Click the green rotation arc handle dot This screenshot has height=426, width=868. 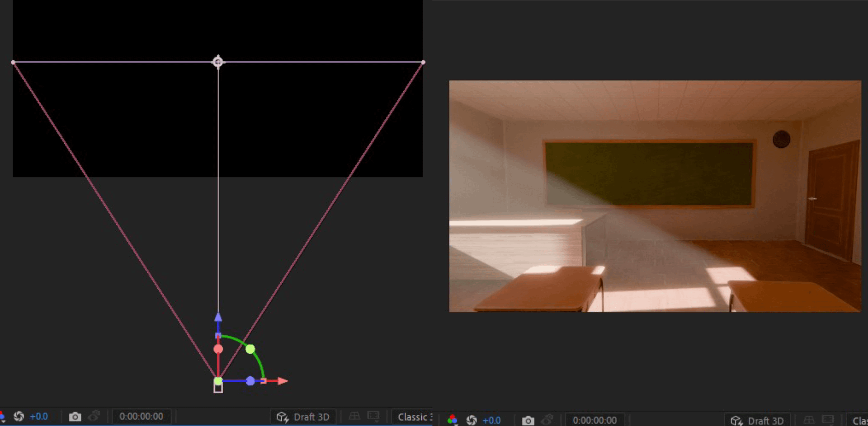coord(250,349)
